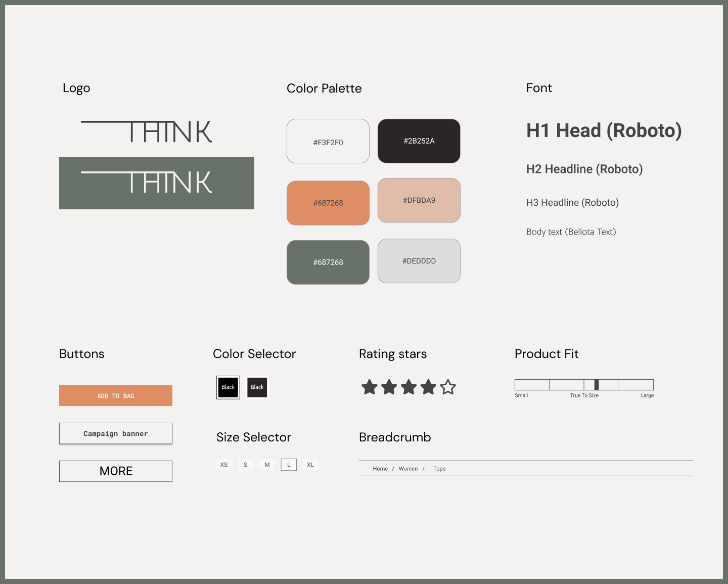The height and width of the screenshot is (584, 728).
Task: Click the THINK logo on green background
Action: 157,183
